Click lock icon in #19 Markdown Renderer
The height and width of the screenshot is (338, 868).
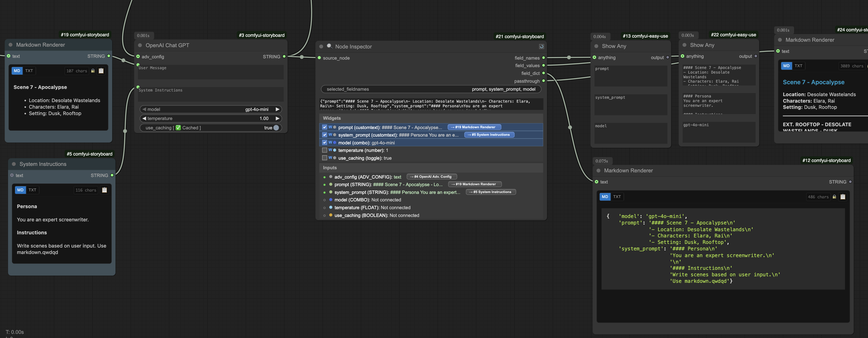[93, 71]
